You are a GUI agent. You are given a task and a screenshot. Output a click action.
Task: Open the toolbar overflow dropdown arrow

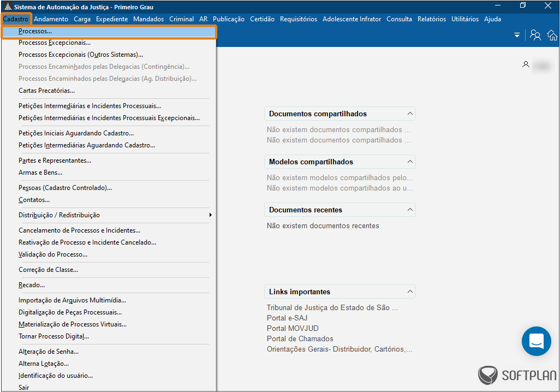[517, 35]
